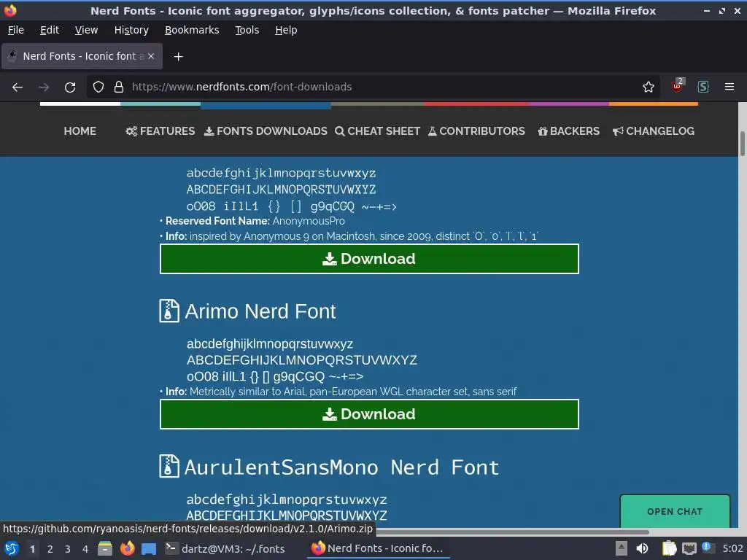Click the AurulentSansMono zip file icon

pos(169,466)
